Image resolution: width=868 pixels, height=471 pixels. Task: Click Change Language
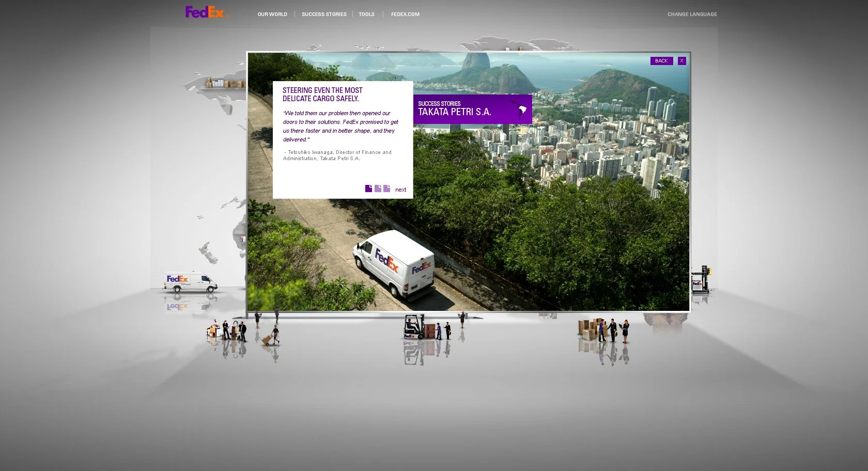[x=692, y=14]
